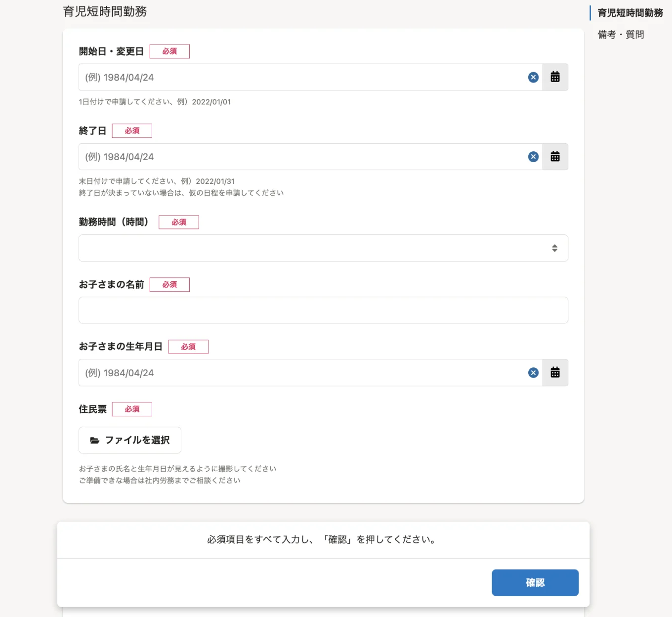Click the 育児短時間勤務 page heading
The height and width of the screenshot is (617, 672).
click(105, 11)
